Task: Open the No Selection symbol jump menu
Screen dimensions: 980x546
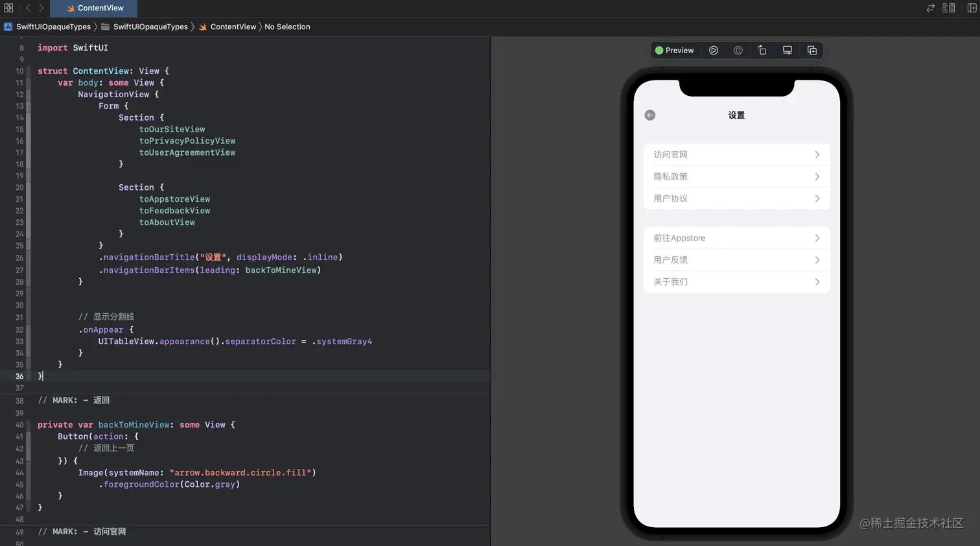Action: coord(287,27)
